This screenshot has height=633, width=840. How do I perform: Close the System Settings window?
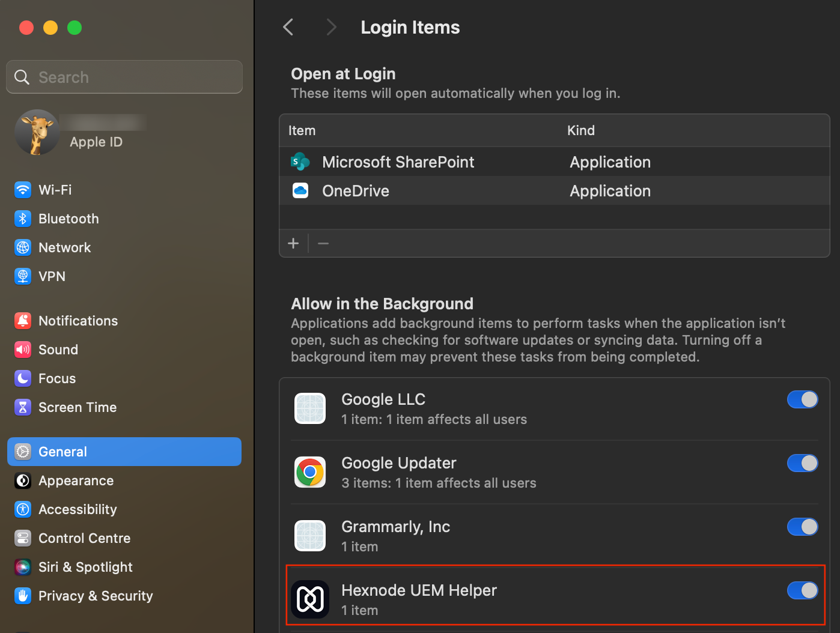[26, 28]
